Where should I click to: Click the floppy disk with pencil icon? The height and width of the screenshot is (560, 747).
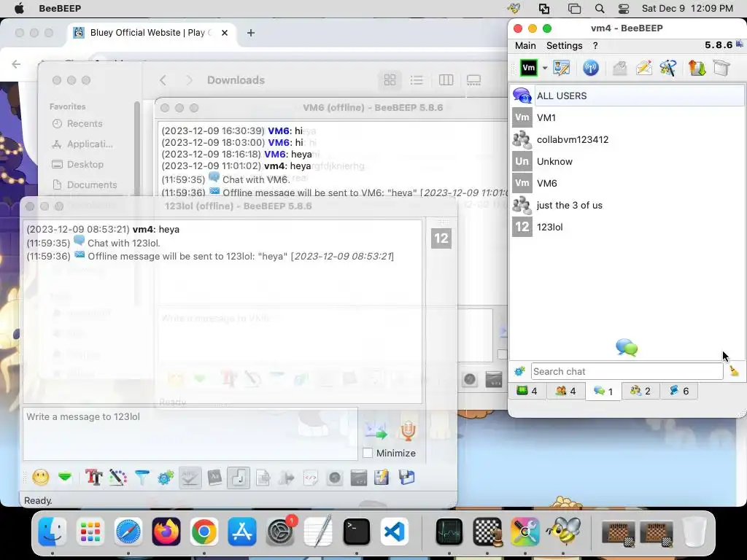click(x=382, y=477)
